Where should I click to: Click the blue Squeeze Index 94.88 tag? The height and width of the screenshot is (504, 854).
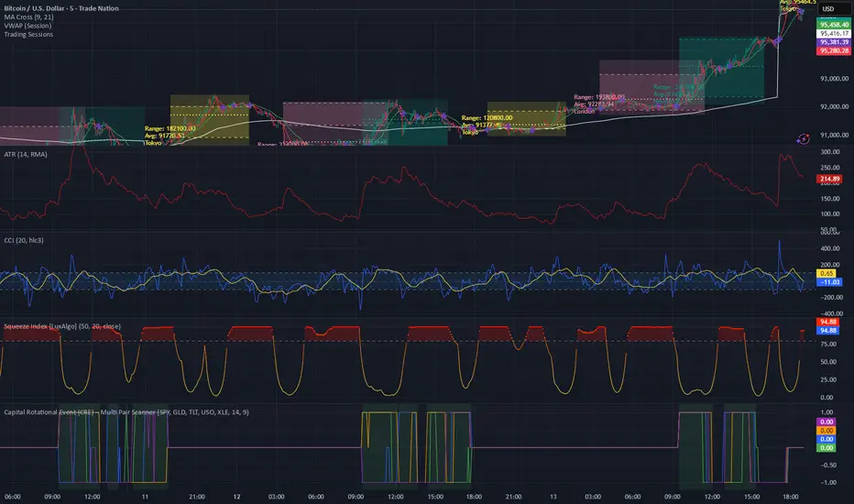point(827,331)
